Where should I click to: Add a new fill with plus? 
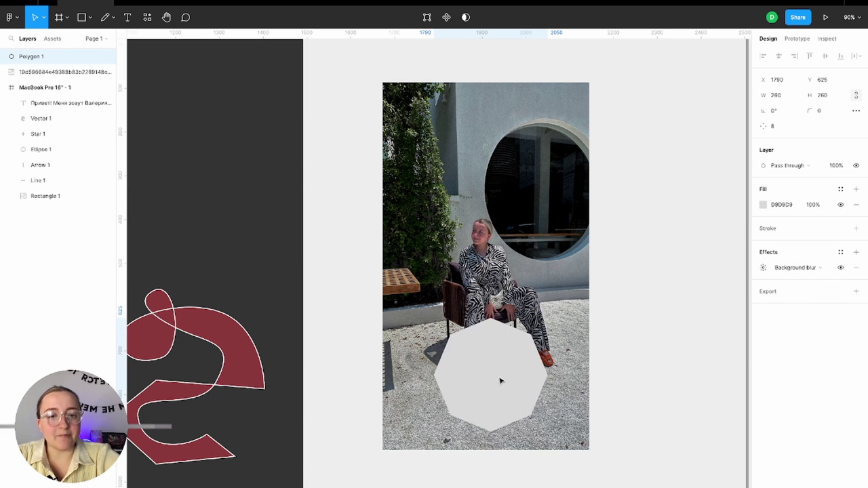pos(856,189)
